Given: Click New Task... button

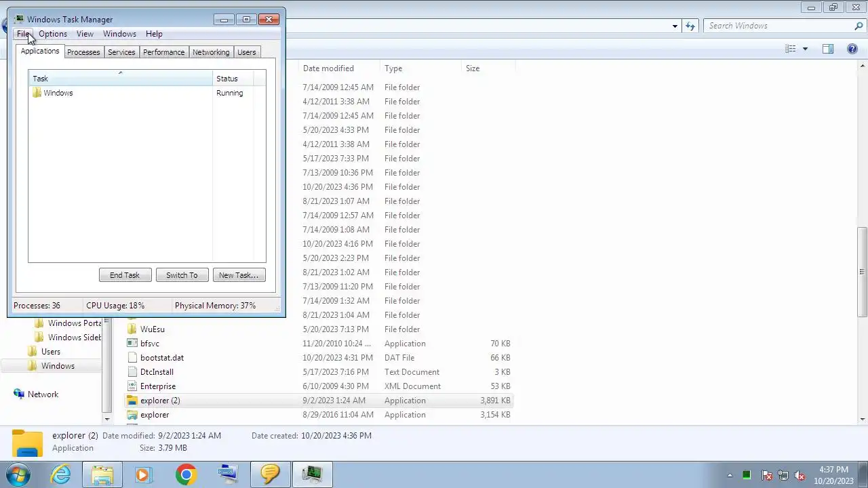Looking at the screenshot, I should click(239, 275).
